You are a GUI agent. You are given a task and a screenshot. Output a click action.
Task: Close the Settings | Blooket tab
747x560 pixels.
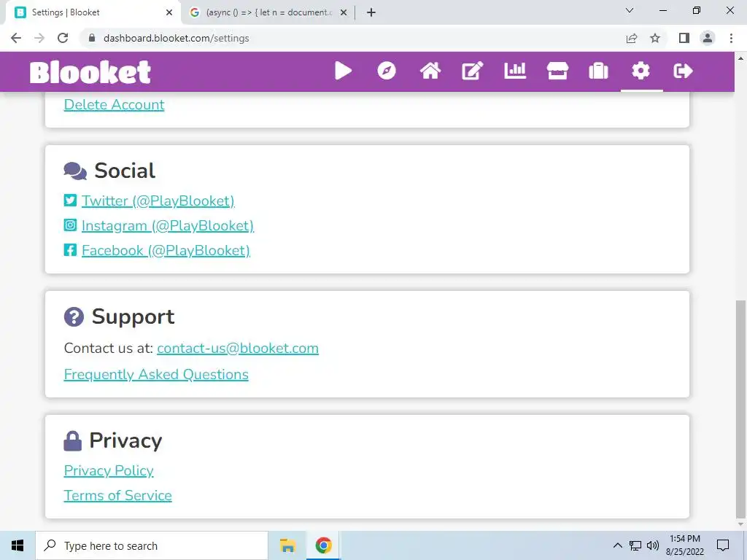169,13
